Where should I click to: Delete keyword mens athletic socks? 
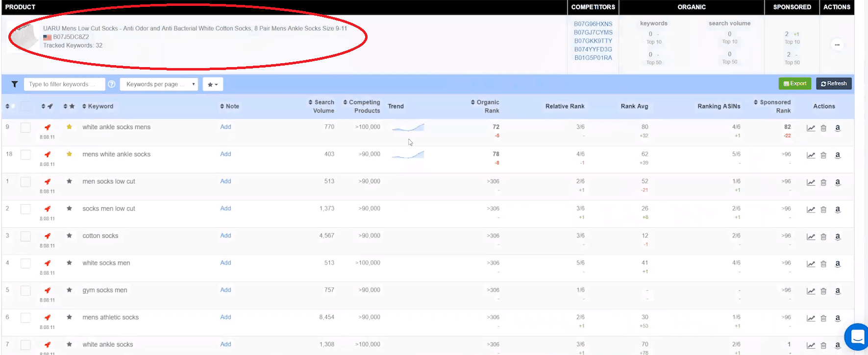(x=823, y=318)
